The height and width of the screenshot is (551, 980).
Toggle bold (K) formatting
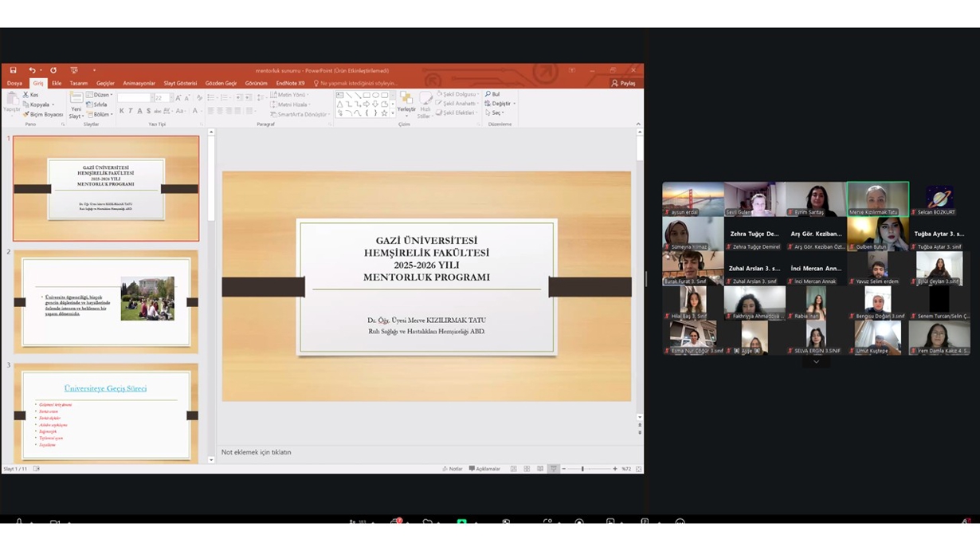click(122, 112)
